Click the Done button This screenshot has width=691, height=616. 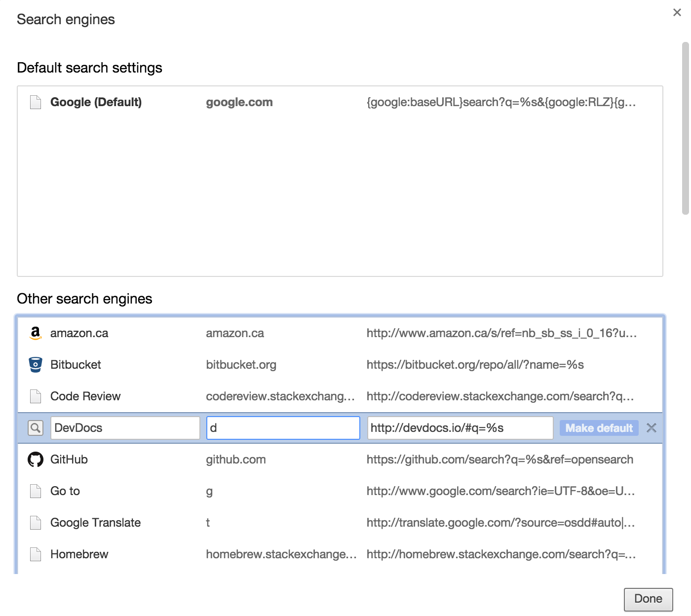click(649, 599)
